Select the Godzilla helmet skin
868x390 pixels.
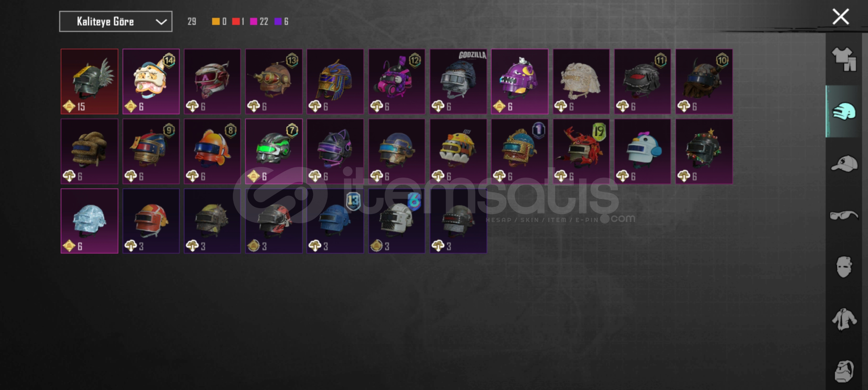458,82
